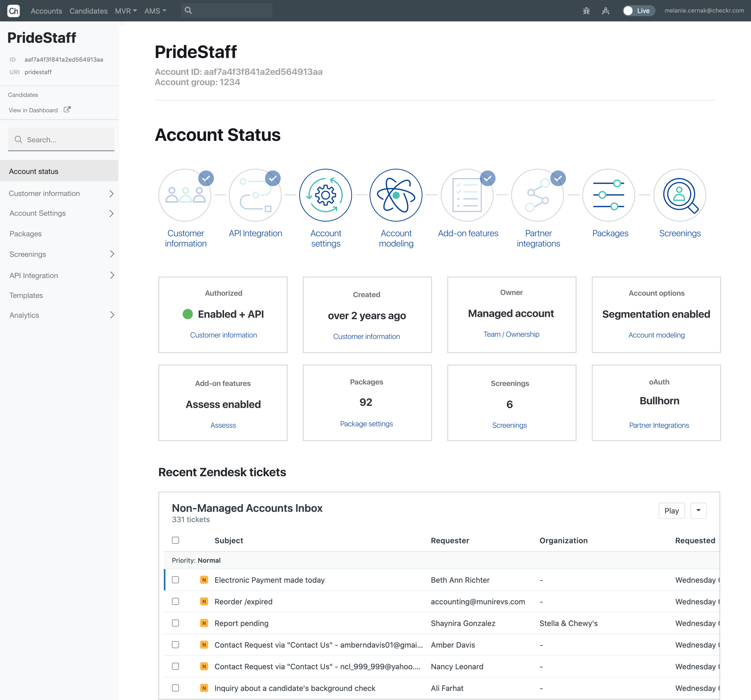Image resolution: width=751 pixels, height=700 pixels.
Task: Click the API Integration step icon
Action: 255,195
